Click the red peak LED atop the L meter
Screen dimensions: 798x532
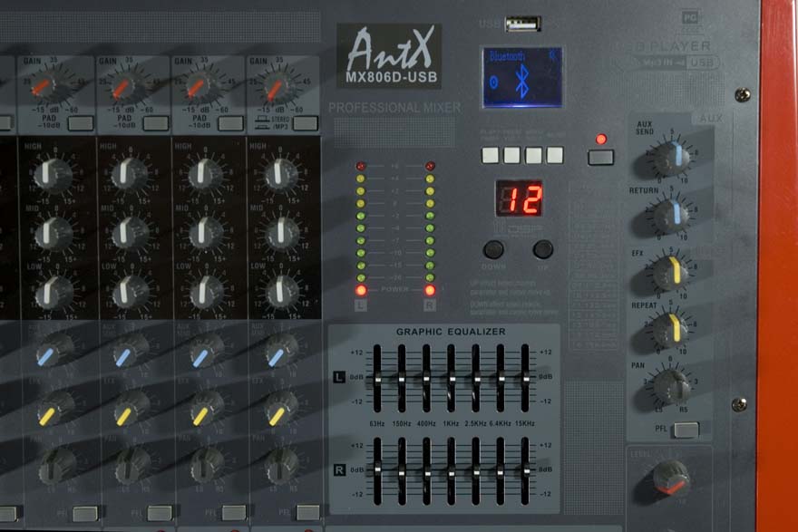click(x=361, y=166)
